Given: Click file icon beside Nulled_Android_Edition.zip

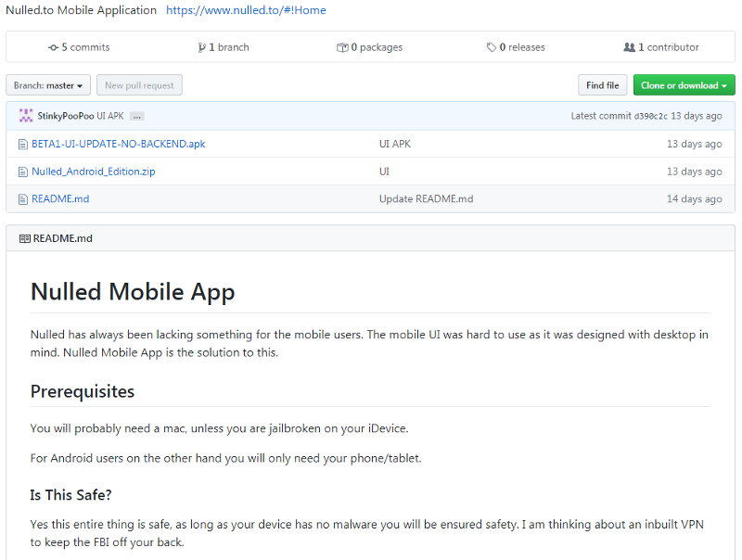Looking at the screenshot, I should pos(22,172).
